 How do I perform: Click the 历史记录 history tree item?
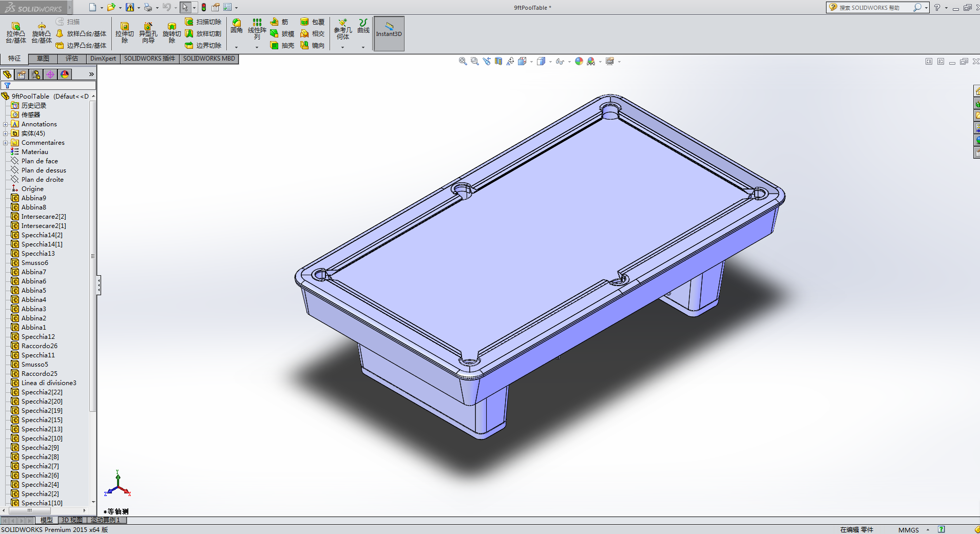point(34,106)
